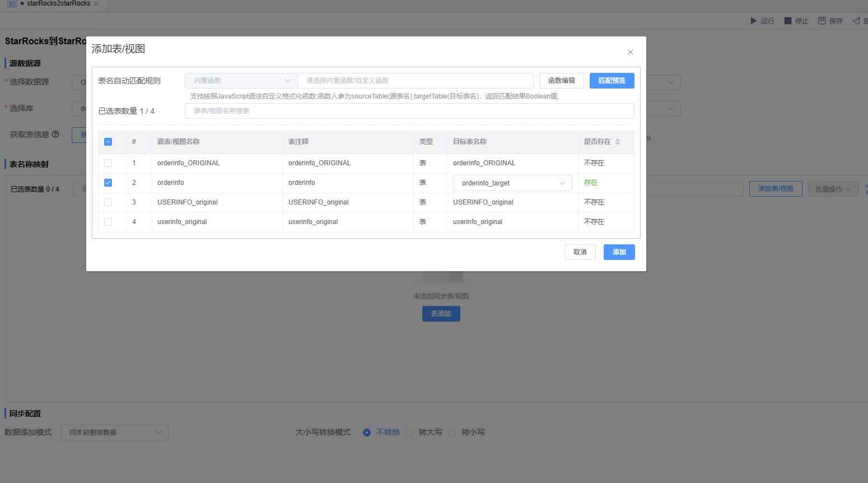Uncheck the orderinfo row checkbox

pos(108,183)
